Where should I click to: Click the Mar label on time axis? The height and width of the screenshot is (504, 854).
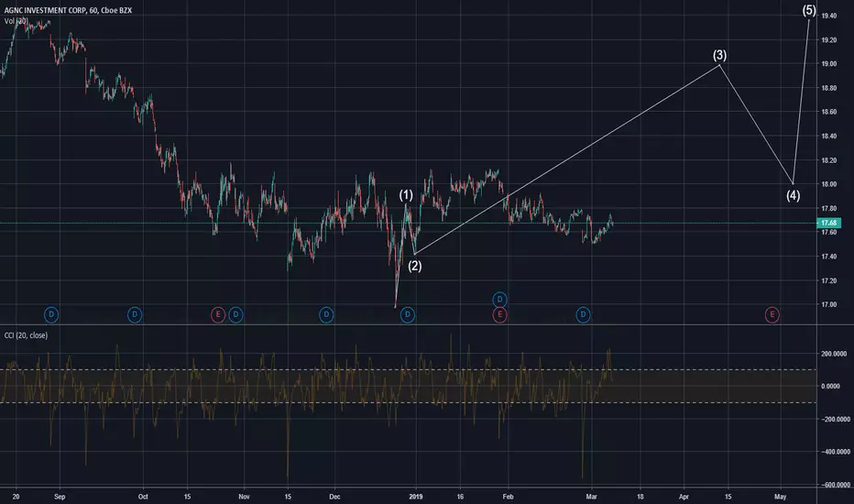[x=592, y=497]
